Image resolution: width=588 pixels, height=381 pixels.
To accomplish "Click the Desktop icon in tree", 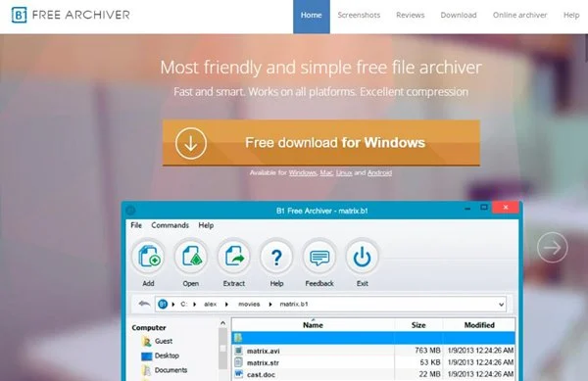I will coord(147,356).
